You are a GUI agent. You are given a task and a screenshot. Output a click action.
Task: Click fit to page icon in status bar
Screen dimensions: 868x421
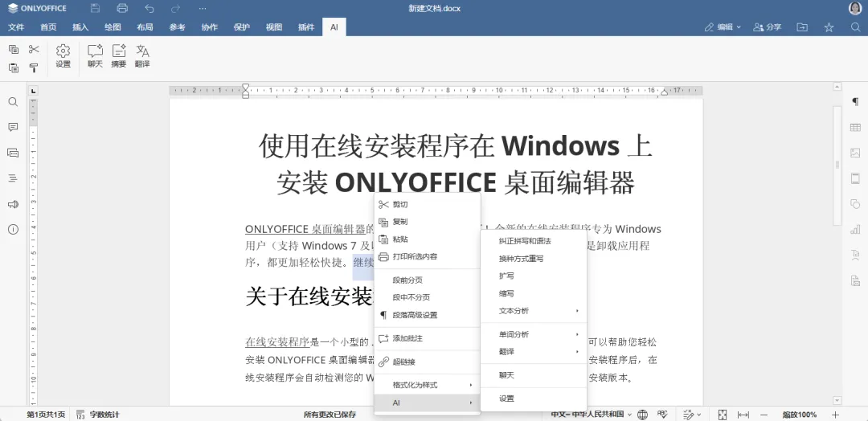pos(723,415)
